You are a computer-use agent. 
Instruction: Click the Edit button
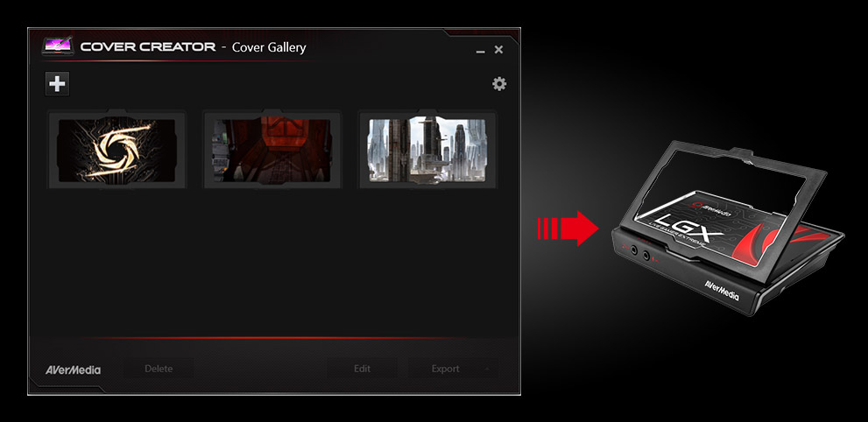[362, 369]
